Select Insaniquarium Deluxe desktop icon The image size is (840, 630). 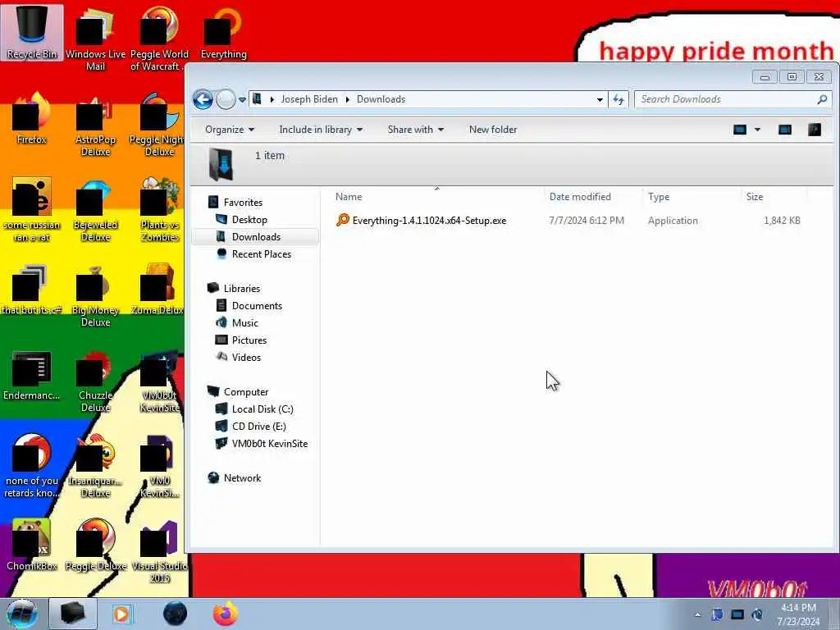coord(95,466)
